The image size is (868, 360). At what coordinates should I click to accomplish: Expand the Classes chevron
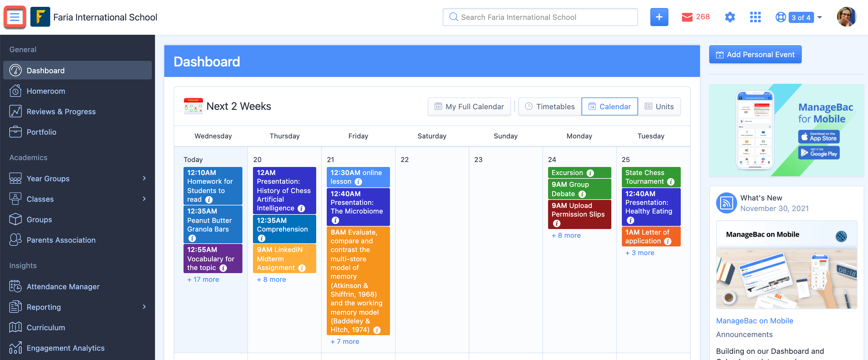144,199
